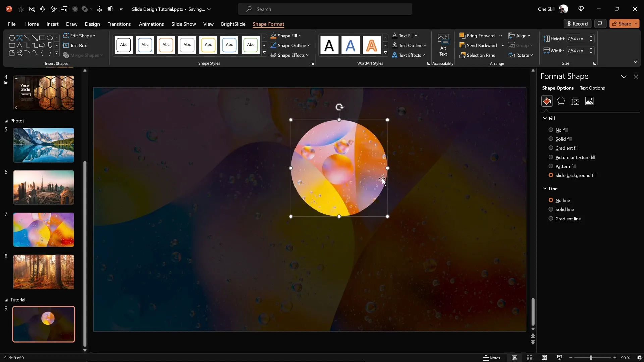Open Shape Styles dialog launcher
Screen dimensions: 644x362
click(312, 63)
